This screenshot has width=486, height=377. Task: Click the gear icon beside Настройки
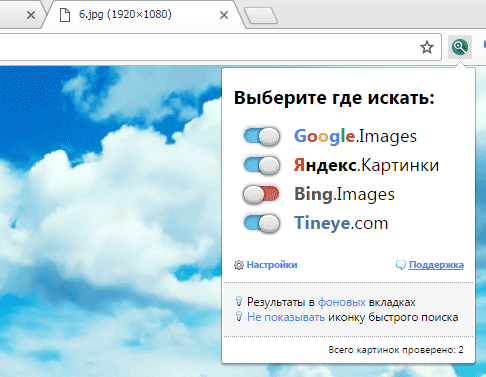(x=239, y=265)
